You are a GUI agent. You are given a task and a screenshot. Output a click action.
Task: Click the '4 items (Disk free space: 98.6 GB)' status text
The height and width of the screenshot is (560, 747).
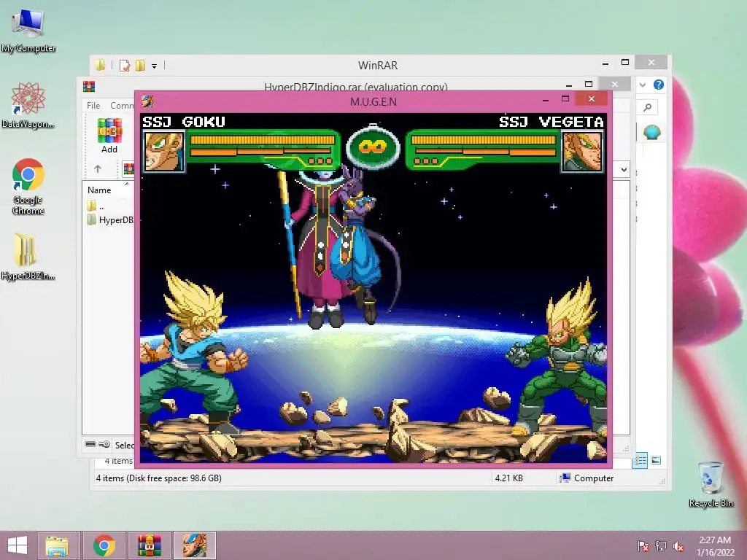(x=158, y=478)
